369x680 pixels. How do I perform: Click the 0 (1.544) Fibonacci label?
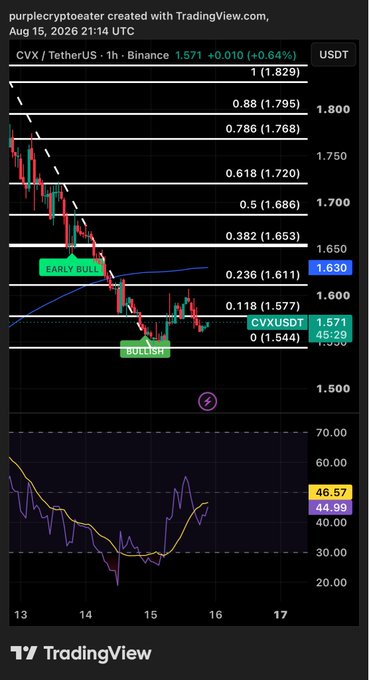point(275,337)
